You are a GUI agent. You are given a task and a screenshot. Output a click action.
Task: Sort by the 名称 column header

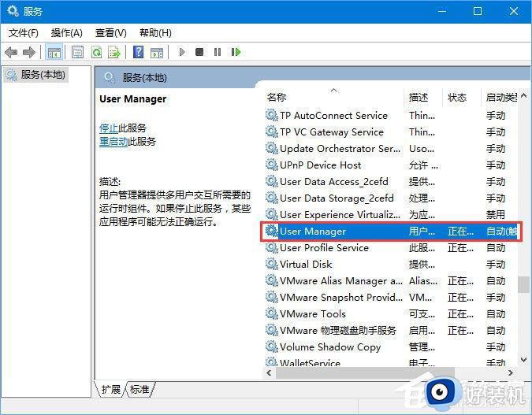tap(333, 98)
